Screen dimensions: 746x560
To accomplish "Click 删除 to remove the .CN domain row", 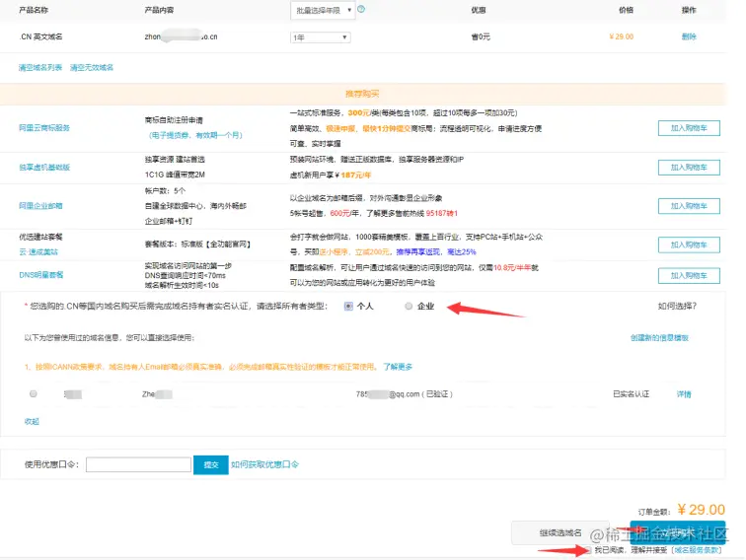I will click(x=689, y=36).
